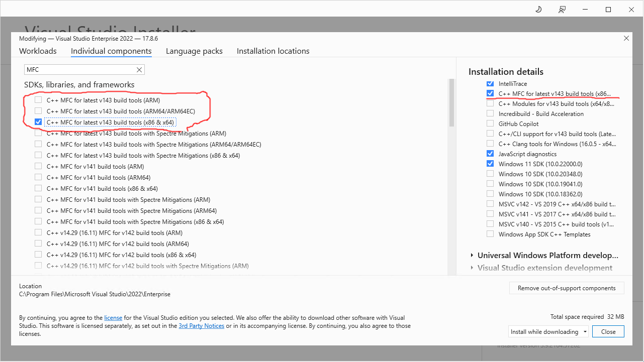
Task: Check C++ v14.29 MFC v142 (x86 & x64)
Action: pyautogui.click(x=38, y=255)
